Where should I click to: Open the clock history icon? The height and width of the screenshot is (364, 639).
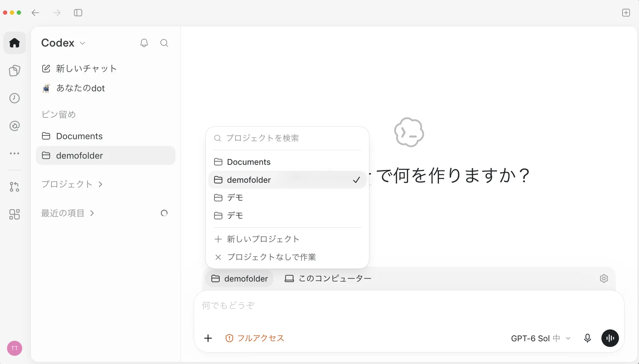pos(15,98)
